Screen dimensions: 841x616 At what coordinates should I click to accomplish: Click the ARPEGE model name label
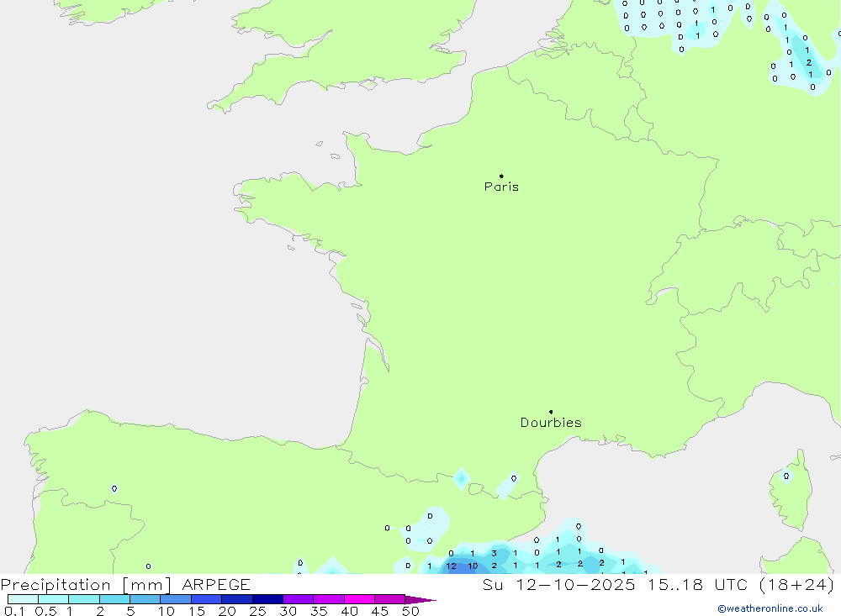coord(216,585)
